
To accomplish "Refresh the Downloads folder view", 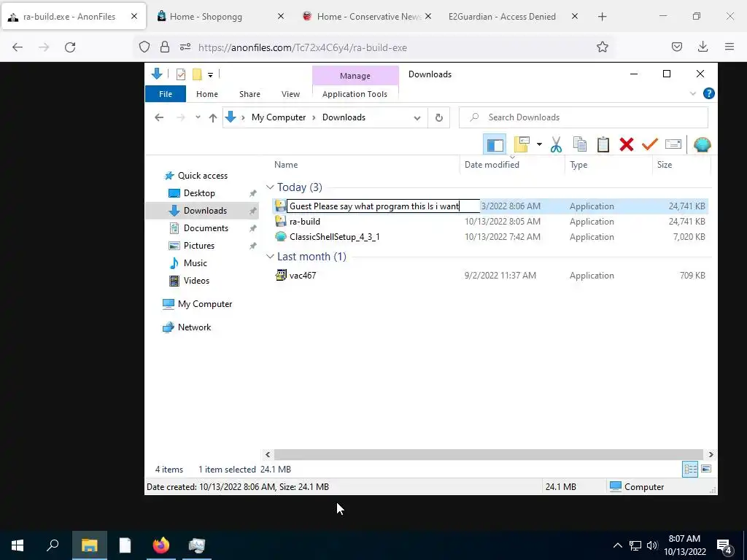I will tap(438, 117).
